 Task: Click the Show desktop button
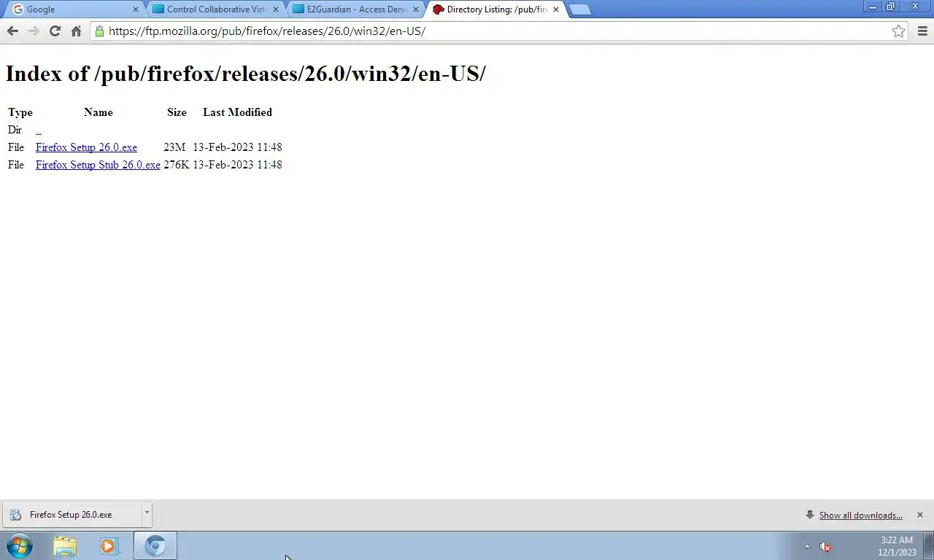point(929,545)
